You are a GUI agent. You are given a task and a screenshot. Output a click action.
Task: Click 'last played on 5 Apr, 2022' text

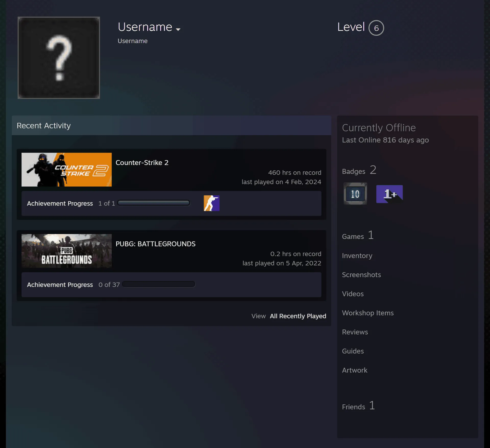tap(282, 263)
